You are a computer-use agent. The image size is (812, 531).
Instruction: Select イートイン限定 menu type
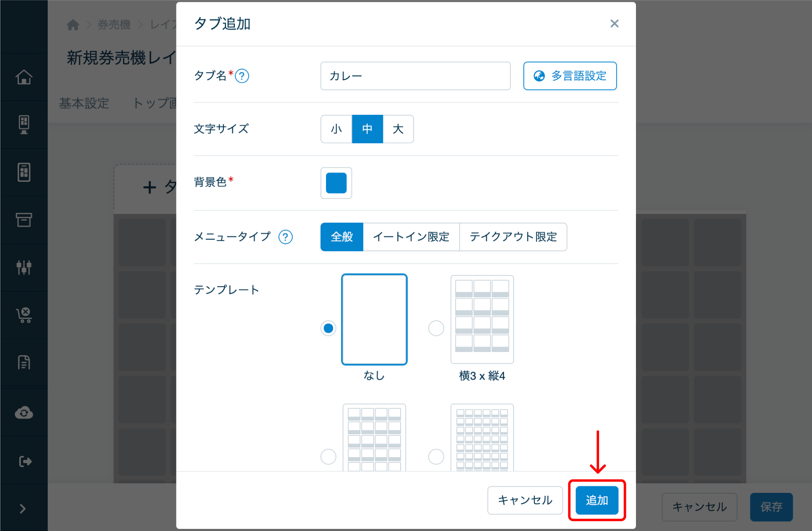[411, 237]
